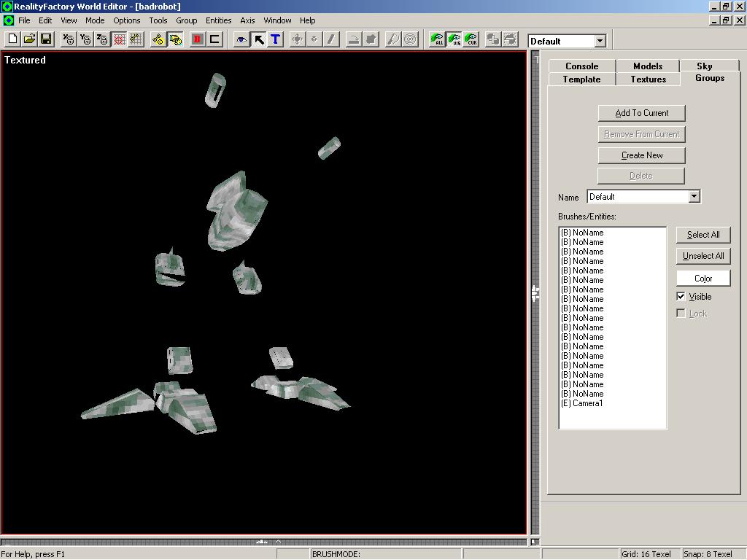
Task: Click the Select All button
Action: point(703,235)
